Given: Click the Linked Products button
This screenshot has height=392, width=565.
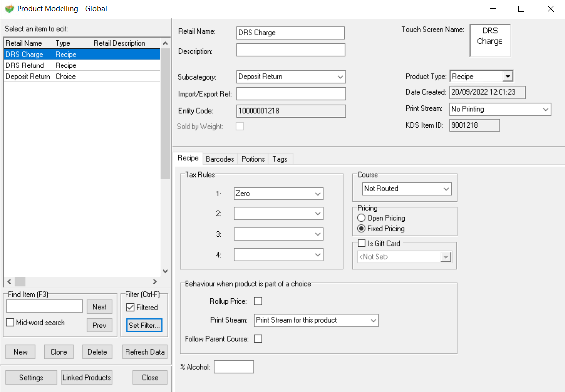Looking at the screenshot, I should pos(87,378).
